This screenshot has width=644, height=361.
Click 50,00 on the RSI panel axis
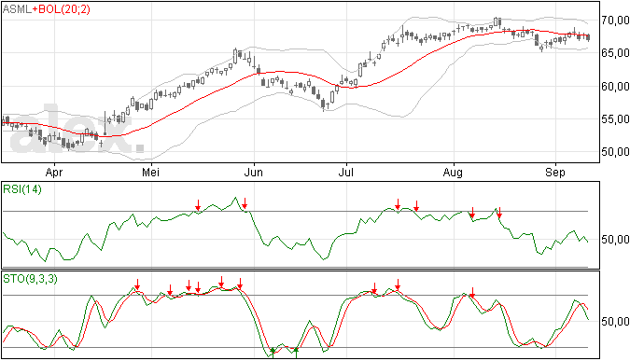[x=615, y=240]
